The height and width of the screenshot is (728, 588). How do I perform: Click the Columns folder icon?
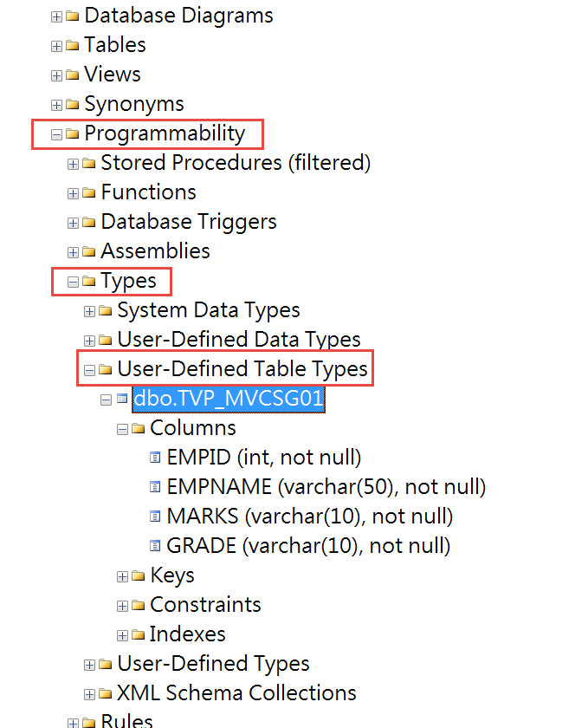coord(139,428)
